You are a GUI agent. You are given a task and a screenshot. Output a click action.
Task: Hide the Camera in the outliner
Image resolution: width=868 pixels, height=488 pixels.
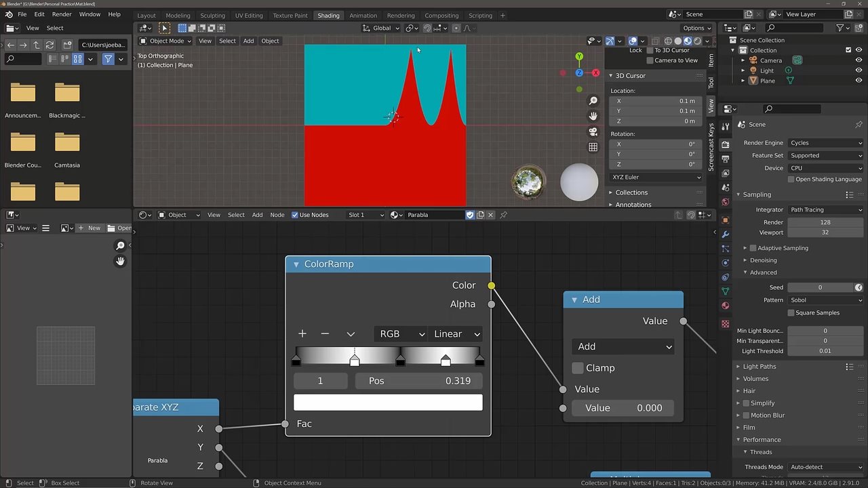(x=859, y=60)
